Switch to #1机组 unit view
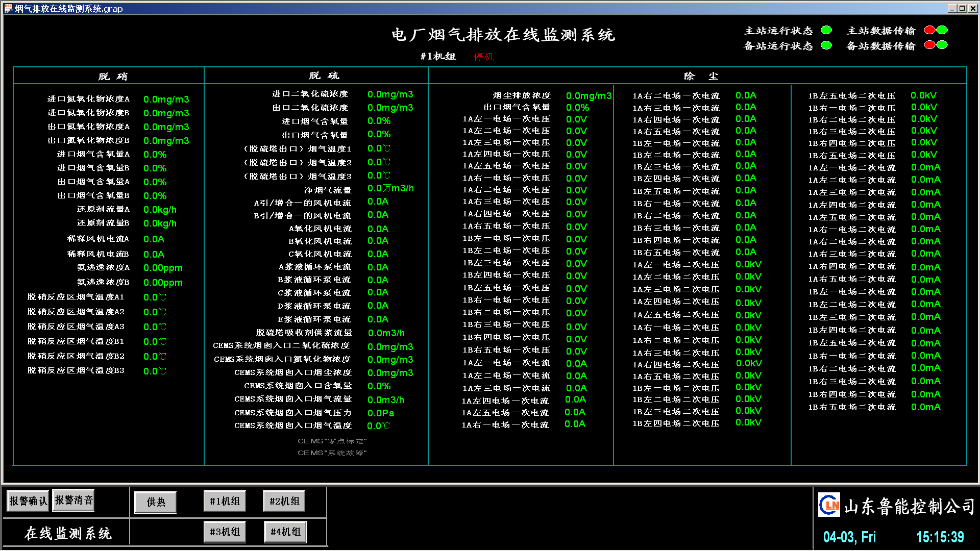Screen dimensions: 980x551 click(x=225, y=501)
